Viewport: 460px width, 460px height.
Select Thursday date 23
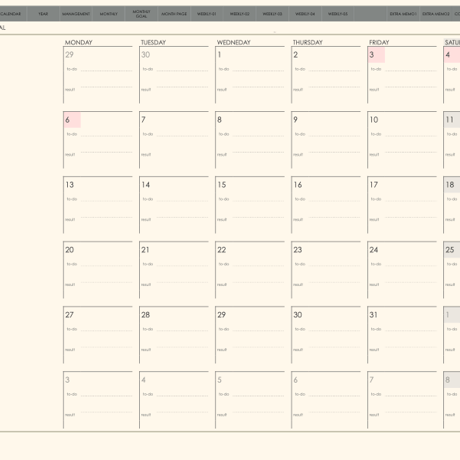click(298, 250)
